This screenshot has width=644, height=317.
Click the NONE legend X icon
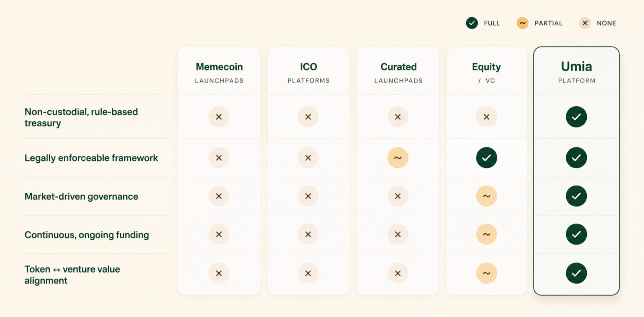pyautogui.click(x=585, y=23)
